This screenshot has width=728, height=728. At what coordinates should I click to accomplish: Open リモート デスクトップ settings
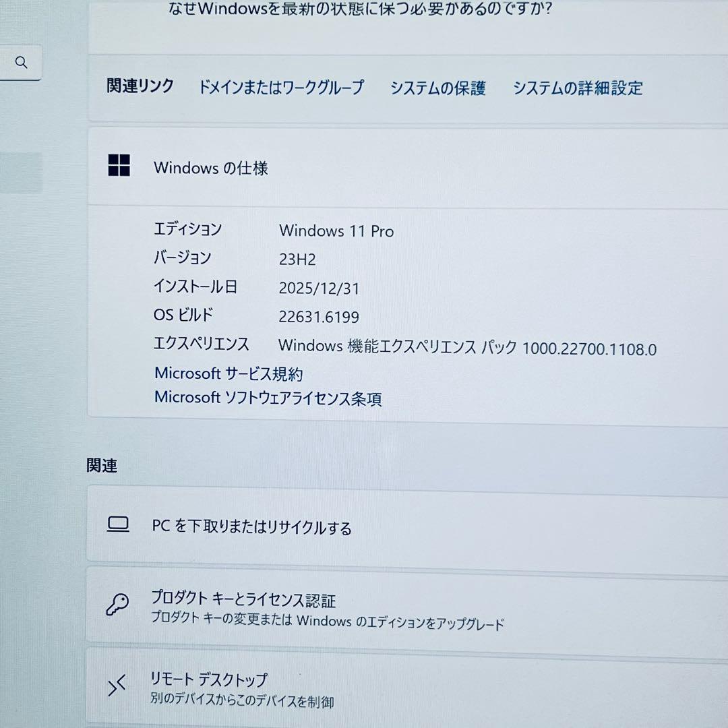211,679
